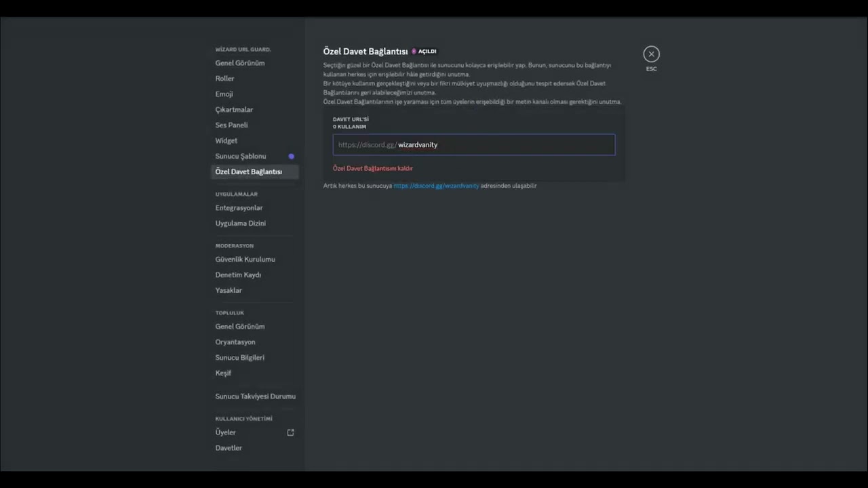868x488 pixels.
Task: Click the DAVET URL'Sİ label
Action: [351, 119]
